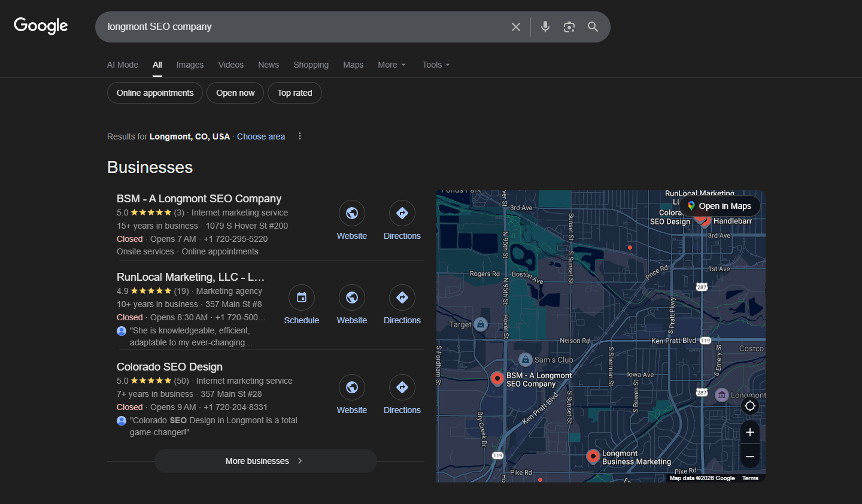The width and height of the screenshot is (862, 504).
Task: Toggle the Top rated filter
Action: pyautogui.click(x=295, y=93)
